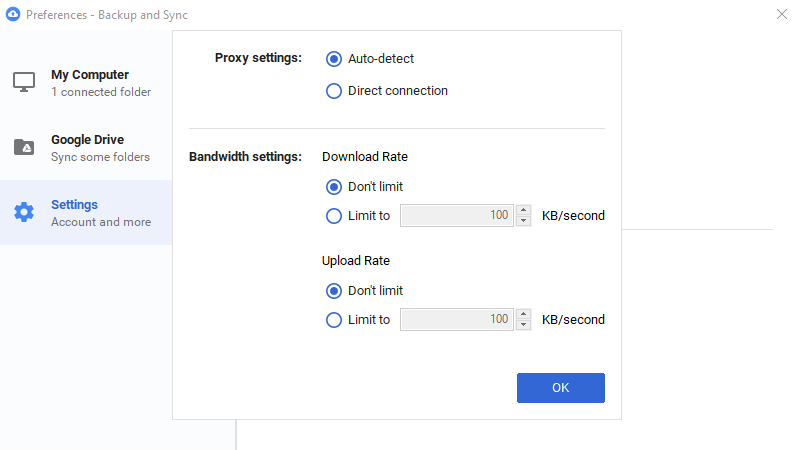Decrease upload rate limit with down arrow
This screenshot has width=796, height=450.
[x=524, y=326]
